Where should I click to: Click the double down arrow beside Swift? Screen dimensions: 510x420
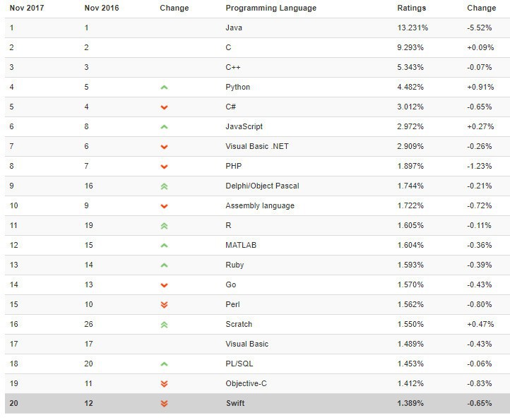point(164,404)
